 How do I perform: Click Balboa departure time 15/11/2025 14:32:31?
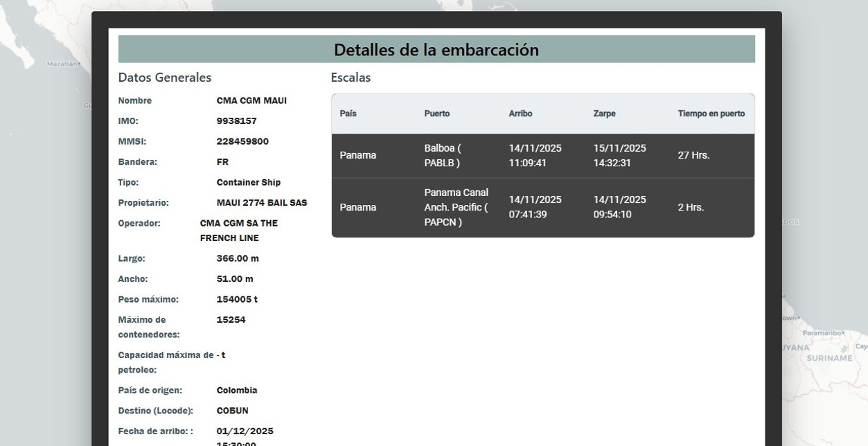pos(619,156)
